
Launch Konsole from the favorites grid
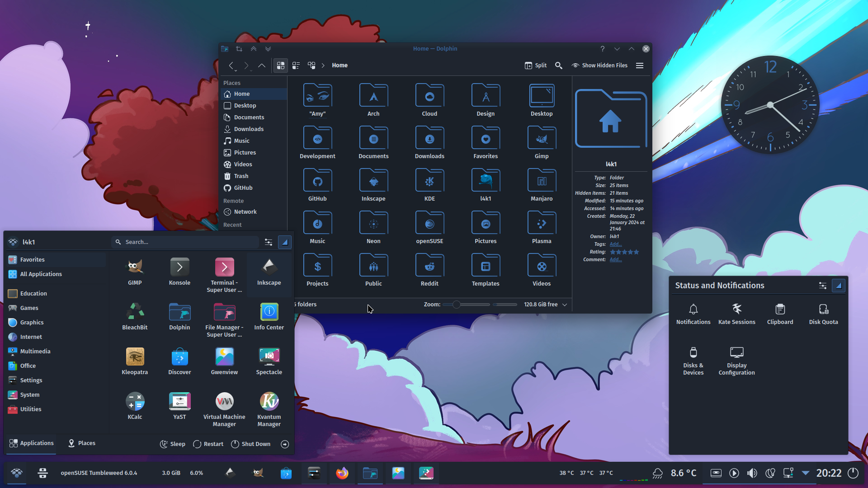(x=179, y=272)
